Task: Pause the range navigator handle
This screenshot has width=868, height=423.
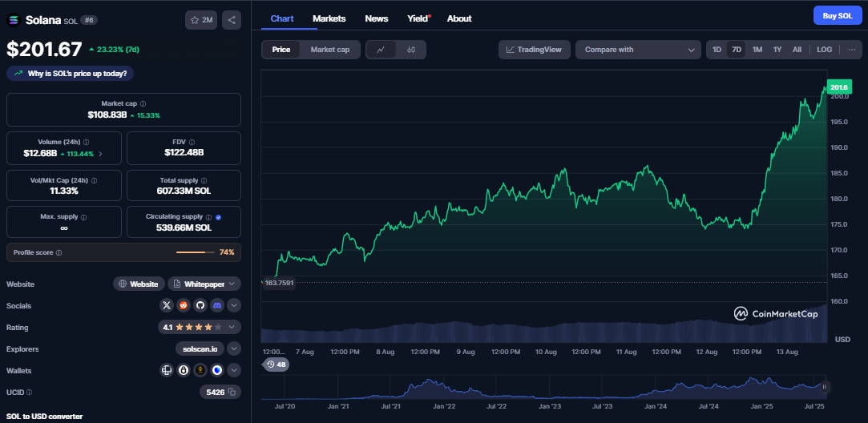Action: pos(824,387)
